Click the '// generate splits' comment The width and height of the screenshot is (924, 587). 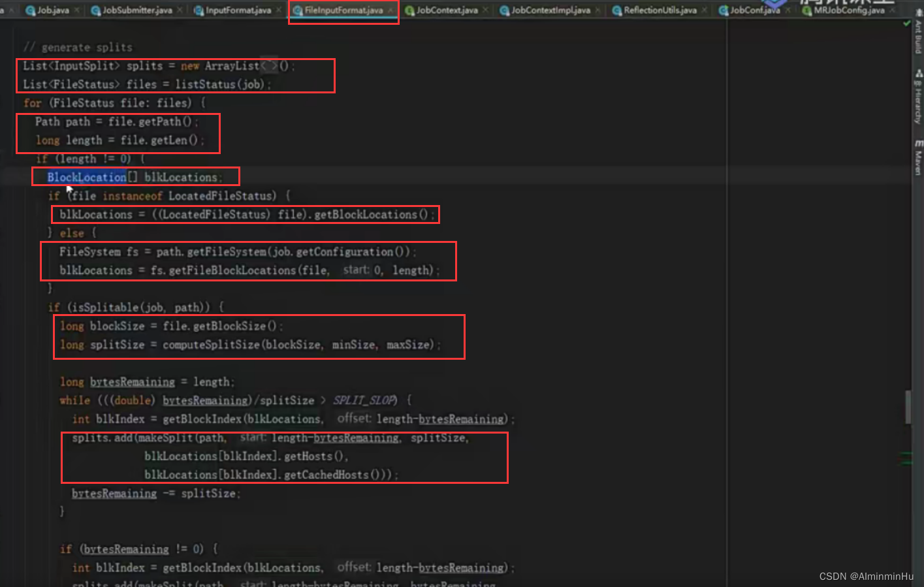(78, 47)
